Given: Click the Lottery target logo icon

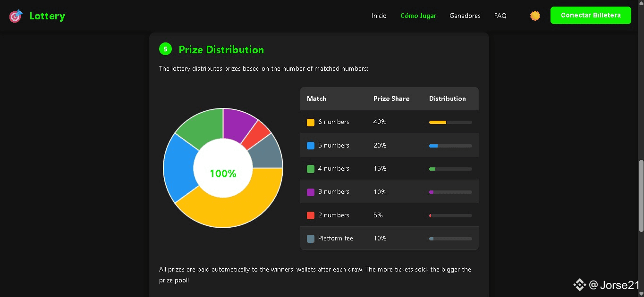Looking at the screenshot, I should pos(16,16).
